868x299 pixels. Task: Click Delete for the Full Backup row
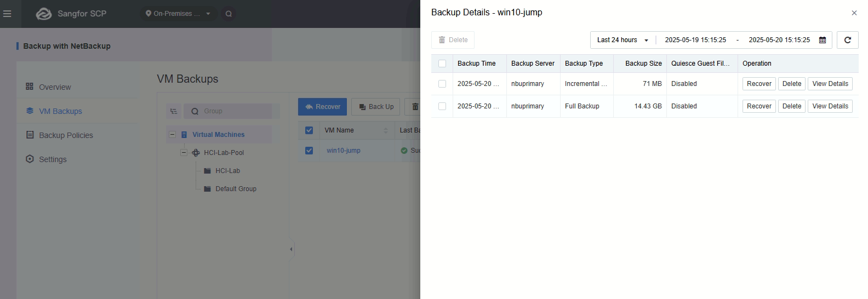point(792,106)
